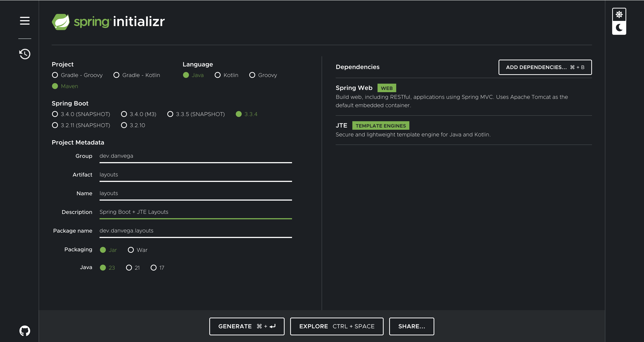Click the Add Dependencies button
The width and height of the screenshot is (644, 342).
point(545,67)
